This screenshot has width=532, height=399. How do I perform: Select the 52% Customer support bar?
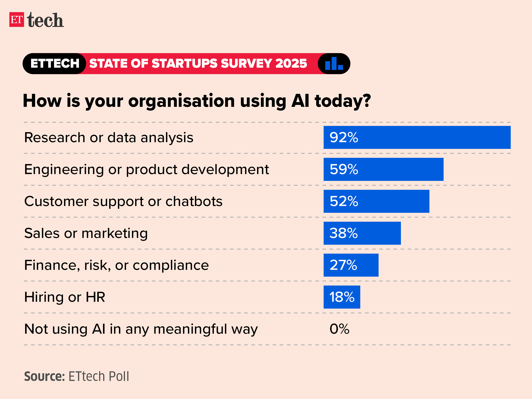tap(376, 201)
